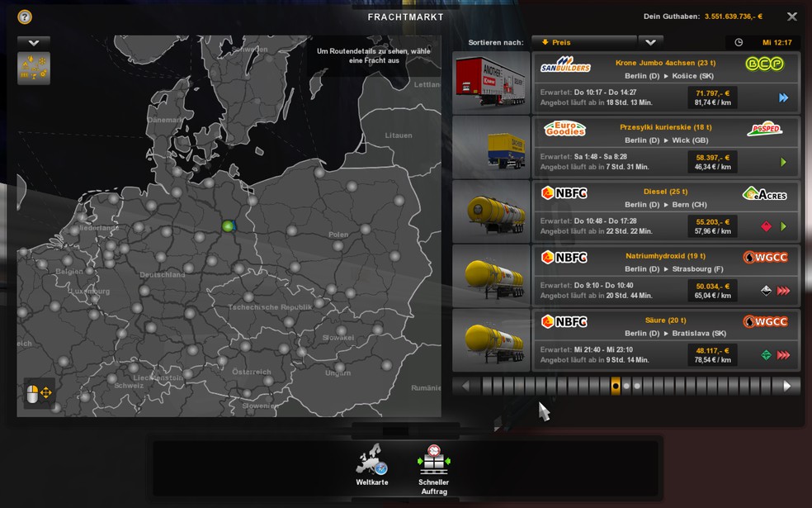Click the red ADR diamond on Diesel job
The height and width of the screenshot is (508, 812).
pos(766,226)
